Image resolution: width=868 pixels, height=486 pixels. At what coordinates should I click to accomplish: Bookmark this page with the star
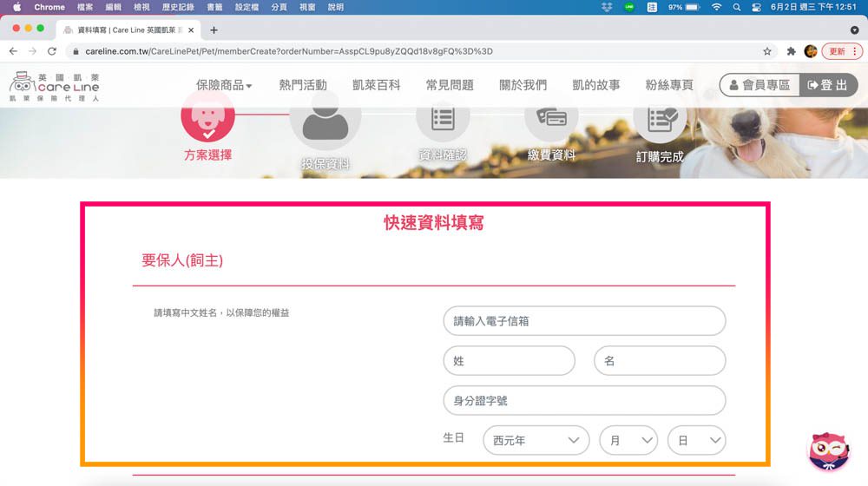click(766, 51)
